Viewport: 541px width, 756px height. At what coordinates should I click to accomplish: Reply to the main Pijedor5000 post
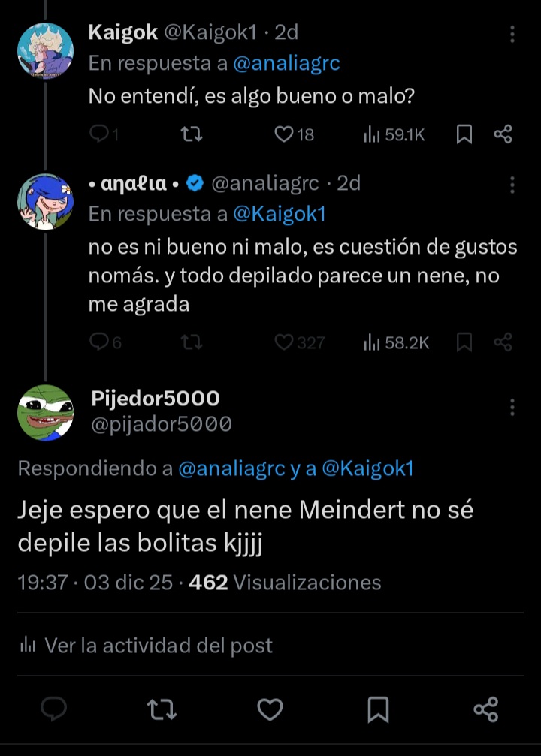(53, 709)
